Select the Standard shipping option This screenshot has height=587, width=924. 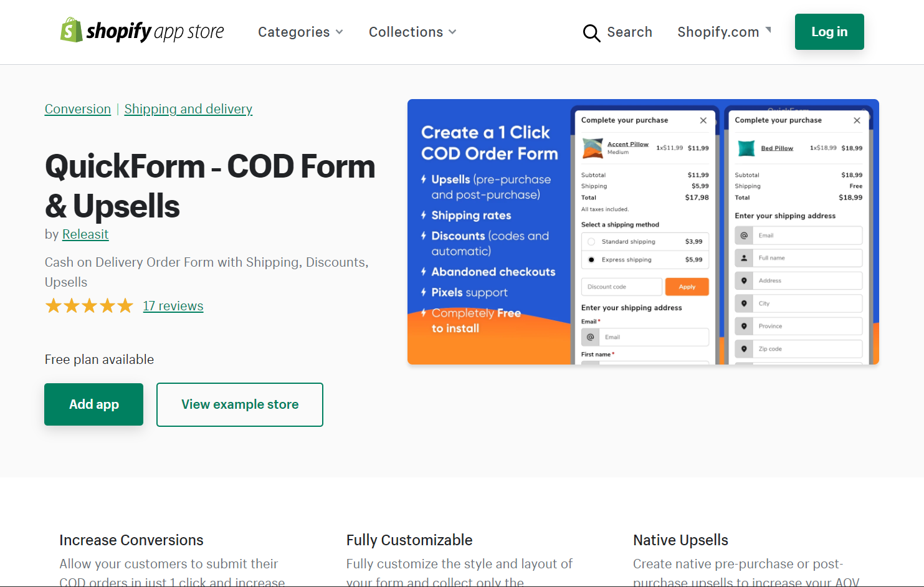coord(591,241)
